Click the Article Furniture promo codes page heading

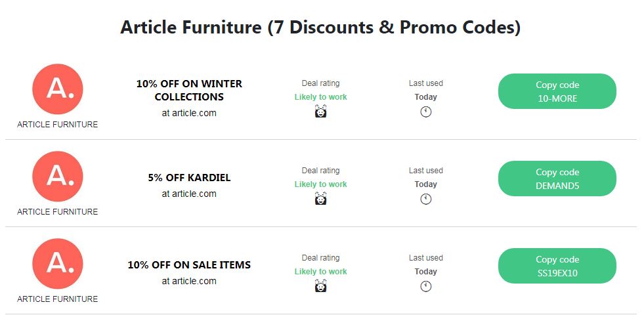pyautogui.click(x=320, y=28)
